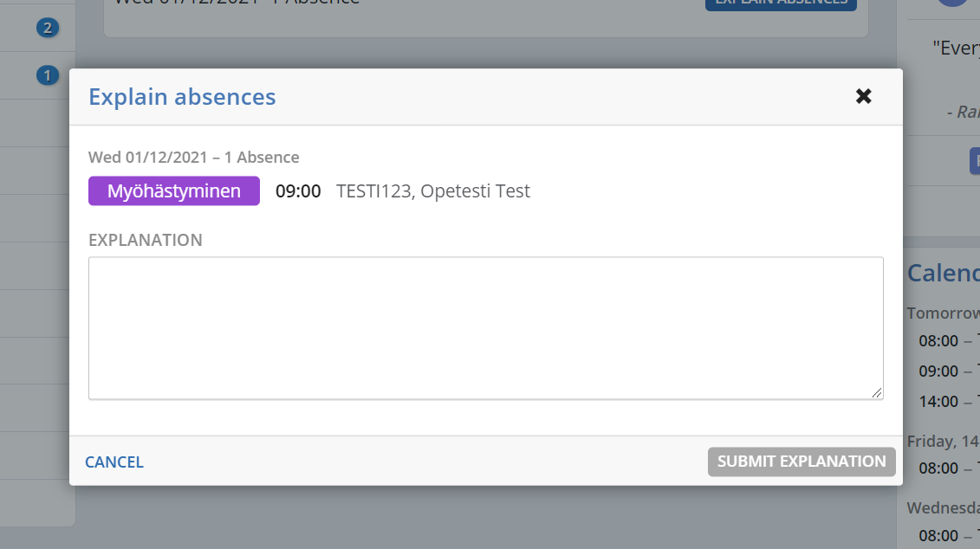Select Tomorrow's 14:00 calendar entry
This screenshot has width=980, height=549.
939,402
